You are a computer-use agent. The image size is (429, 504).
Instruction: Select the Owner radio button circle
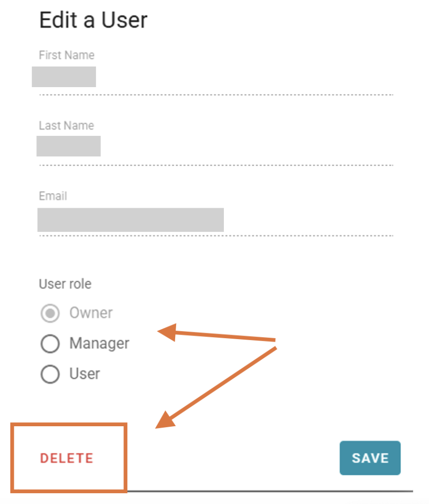click(x=50, y=314)
